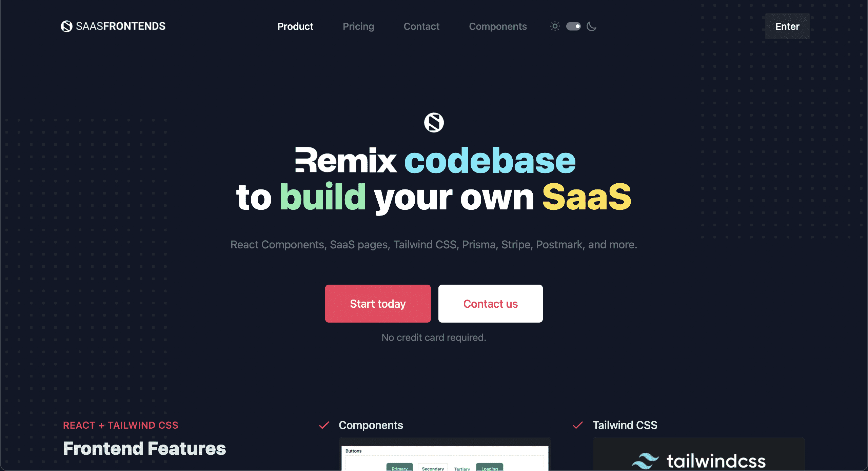Viewport: 868px width, 471px height.
Task: Open the Pricing nav item
Action: tap(358, 26)
